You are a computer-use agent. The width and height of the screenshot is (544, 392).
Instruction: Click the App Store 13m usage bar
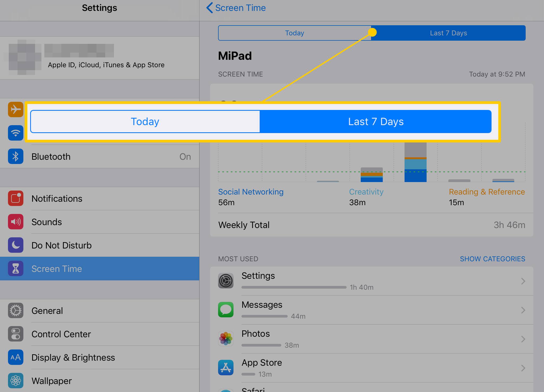[x=248, y=374]
